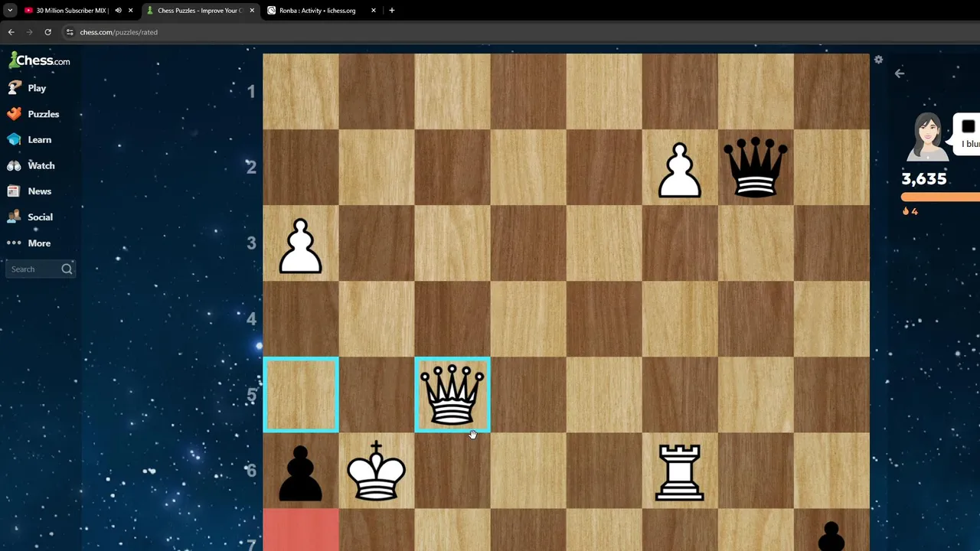Go forward in the browser
The height and width of the screenshot is (551, 980).
29,32
